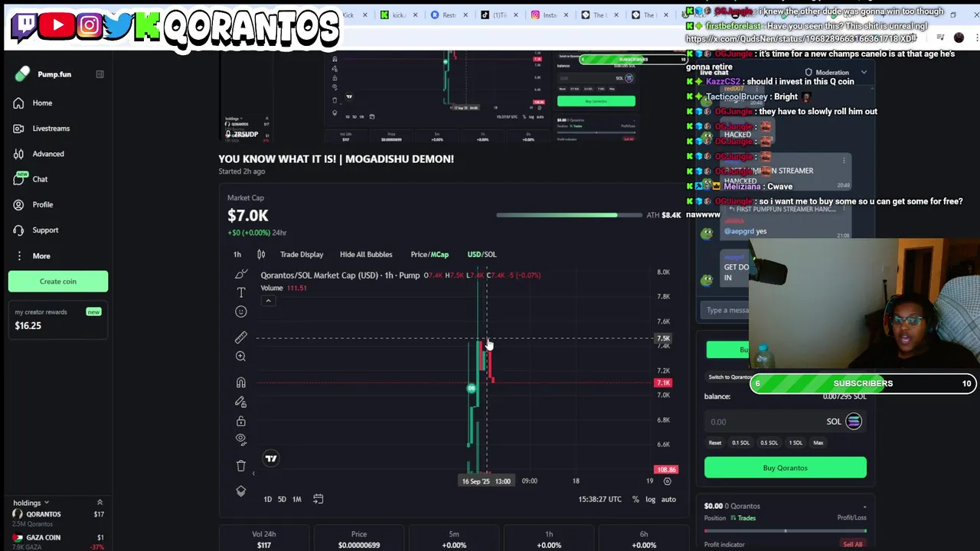Expand the More menu in sidebar
Screen dimensions: 980x551
pyautogui.click(x=41, y=256)
